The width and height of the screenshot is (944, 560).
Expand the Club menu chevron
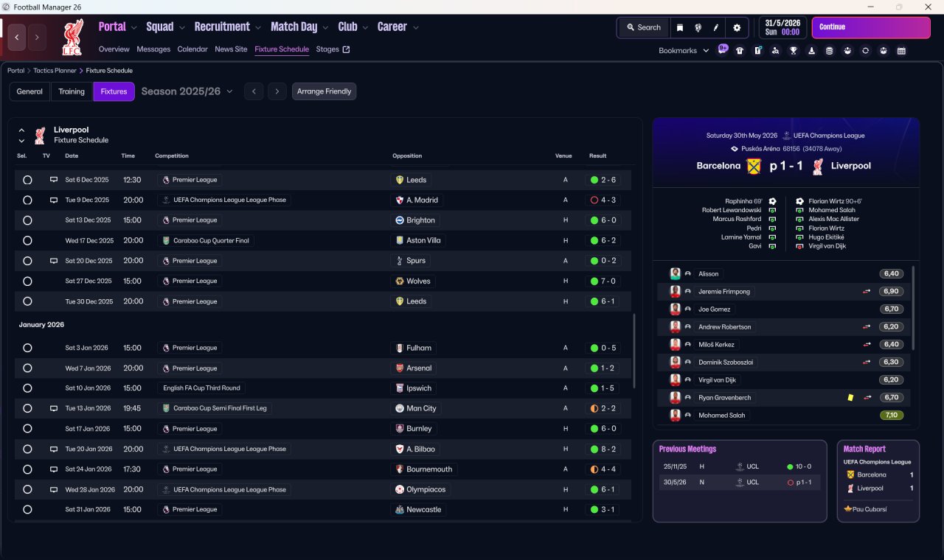coord(365,28)
